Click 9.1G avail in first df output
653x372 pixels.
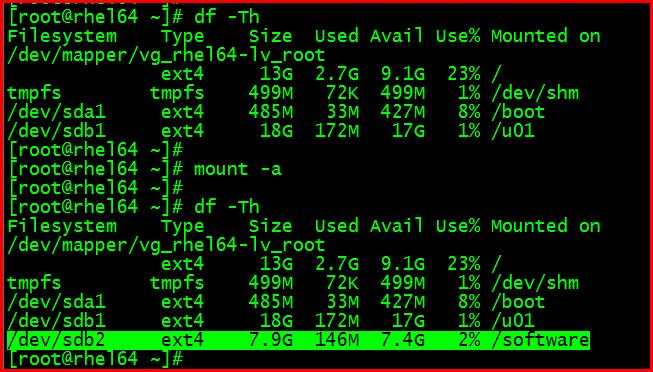click(x=402, y=75)
